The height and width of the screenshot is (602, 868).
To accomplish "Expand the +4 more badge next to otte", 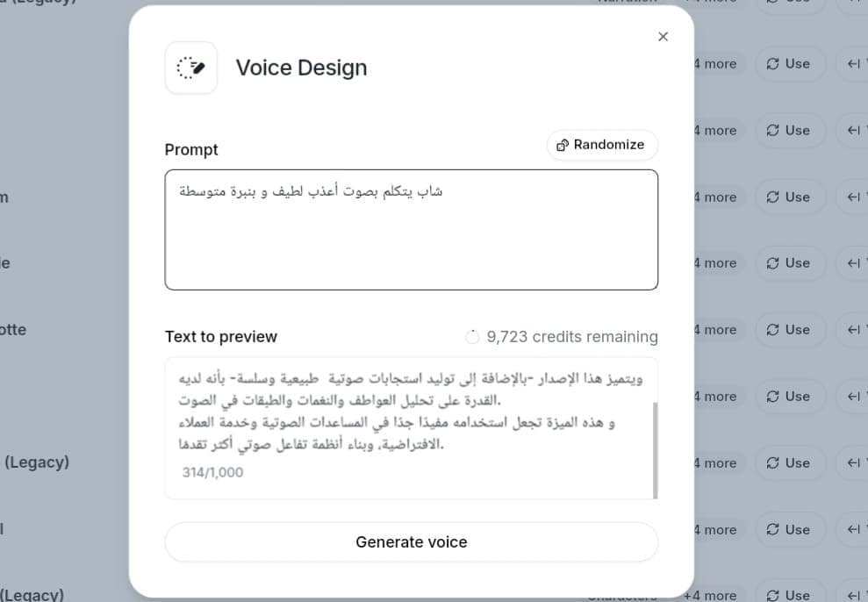I will pos(715,329).
